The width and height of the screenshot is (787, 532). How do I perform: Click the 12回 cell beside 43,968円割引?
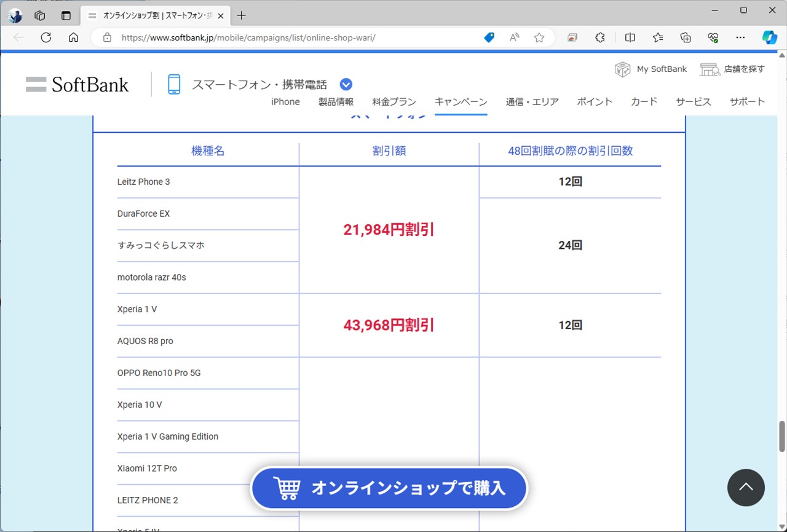(x=571, y=326)
